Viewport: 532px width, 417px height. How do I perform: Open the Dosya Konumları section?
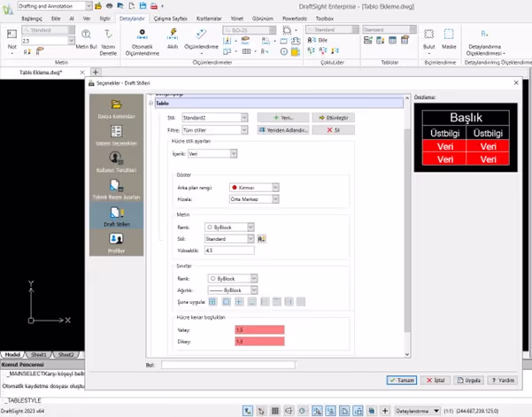click(x=116, y=109)
